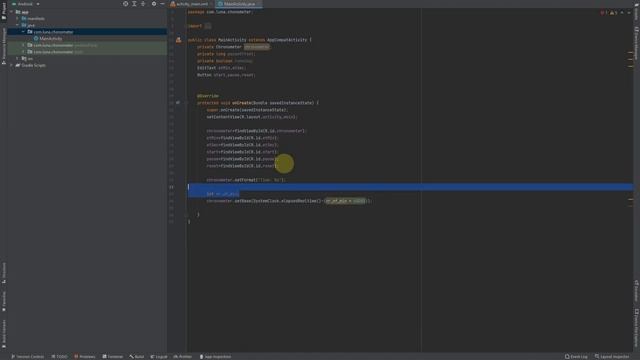Switch to the activity_main.xml tab
Image resolution: width=640 pixels, height=360 pixels.
(189, 4)
